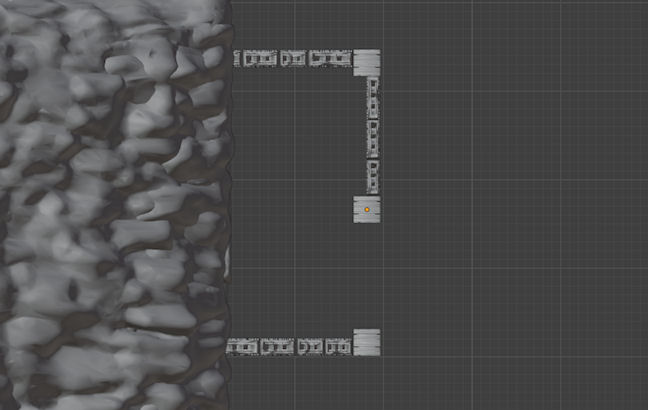
Task: Click the thin wall sliver beside the terrain in top row
Action: pos(236,58)
